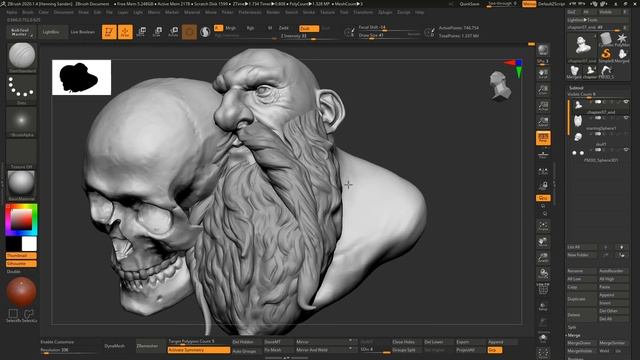The height and width of the screenshot is (360, 640).
Task: Open the Document menu
Action: click(x=64, y=12)
